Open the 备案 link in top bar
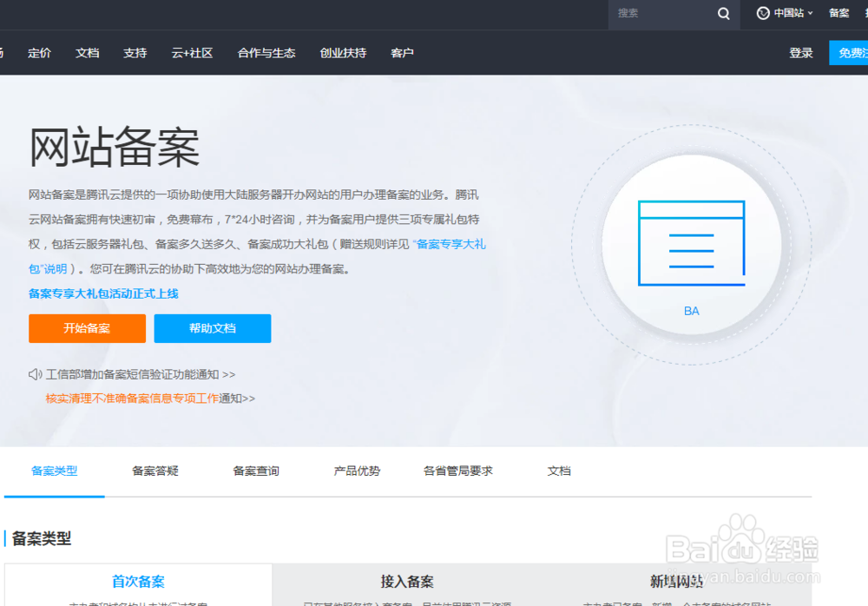 (838, 13)
